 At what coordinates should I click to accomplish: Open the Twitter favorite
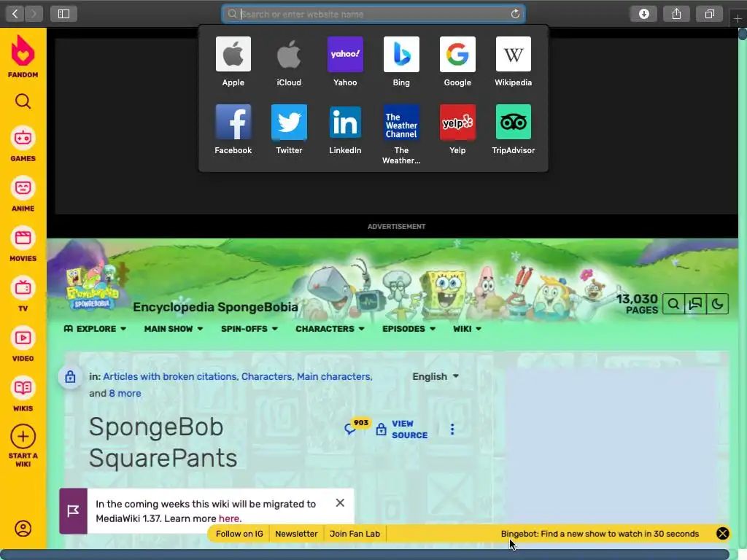click(x=289, y=129)
